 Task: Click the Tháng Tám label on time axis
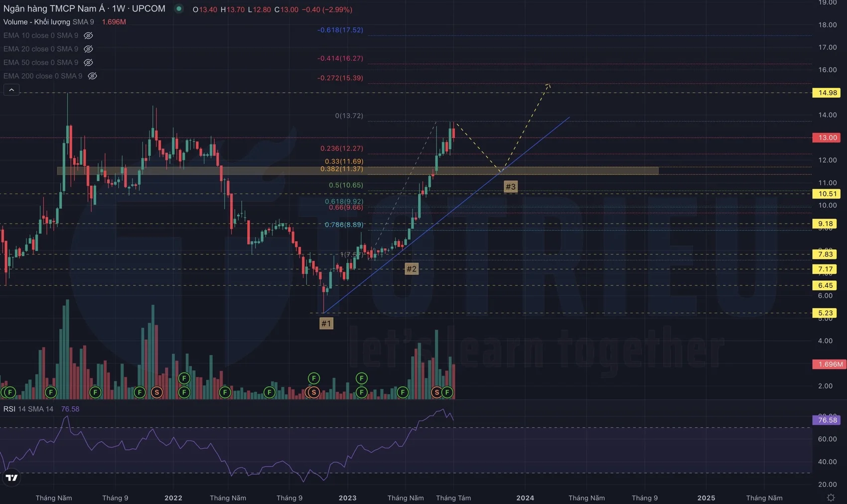(453, 498)
